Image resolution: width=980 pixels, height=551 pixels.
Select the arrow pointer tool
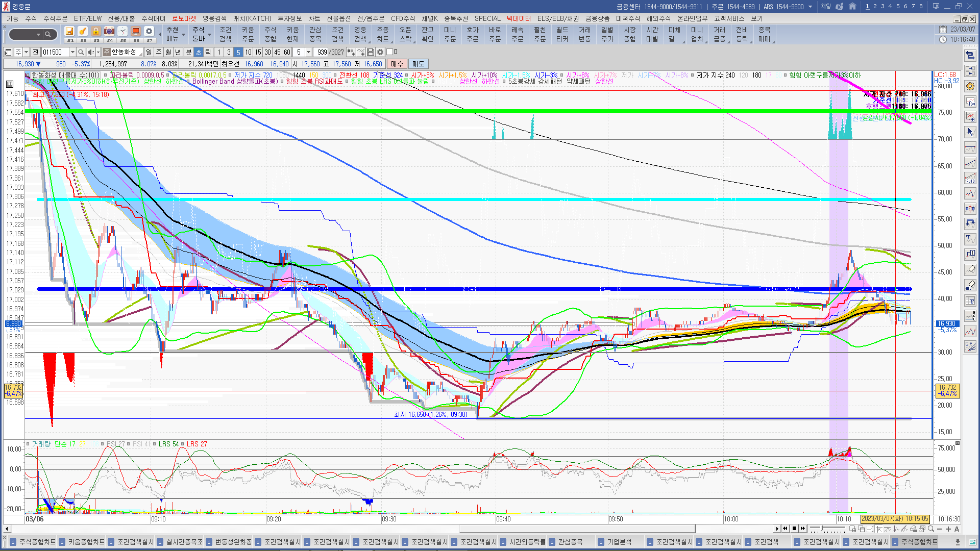970,132
